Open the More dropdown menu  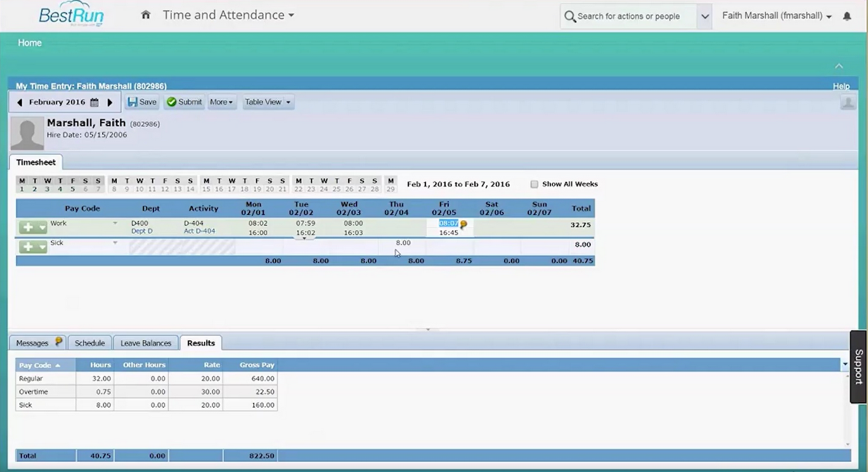click(x=221, y=102)
